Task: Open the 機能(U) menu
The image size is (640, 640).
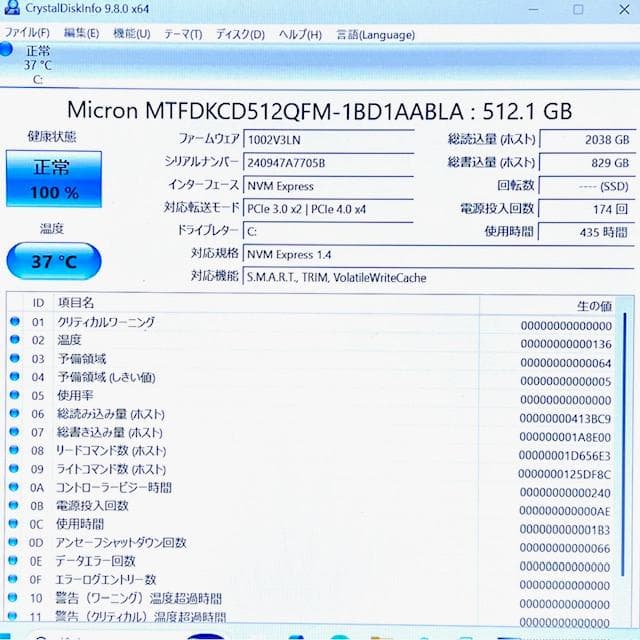Action: click(132, 33)
